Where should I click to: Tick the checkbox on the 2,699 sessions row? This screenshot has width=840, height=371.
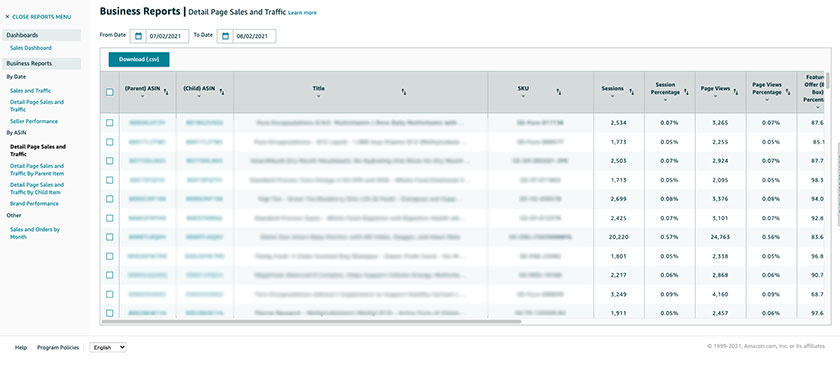(x=110, y=199)
